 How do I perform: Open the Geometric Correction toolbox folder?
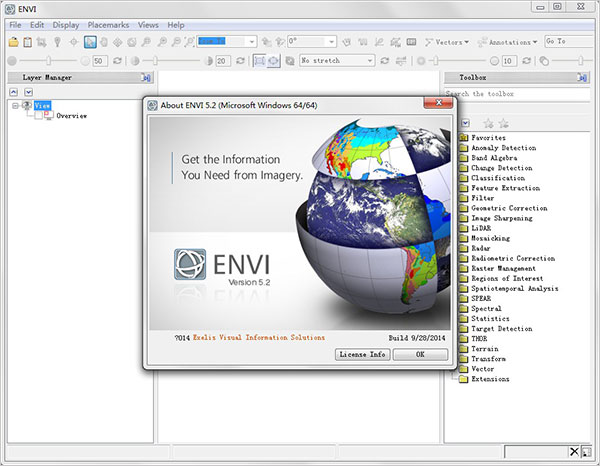[x=503, y=208]
